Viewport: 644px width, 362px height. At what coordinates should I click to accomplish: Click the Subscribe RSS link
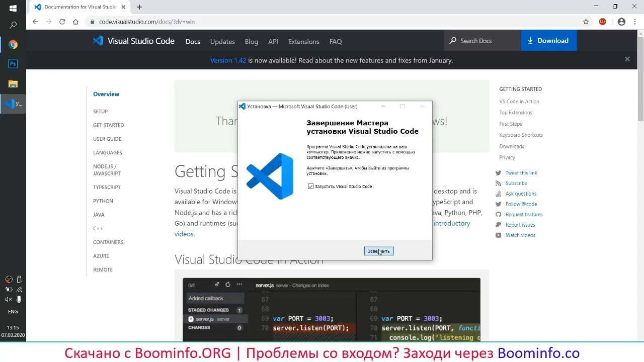[516, 184]
